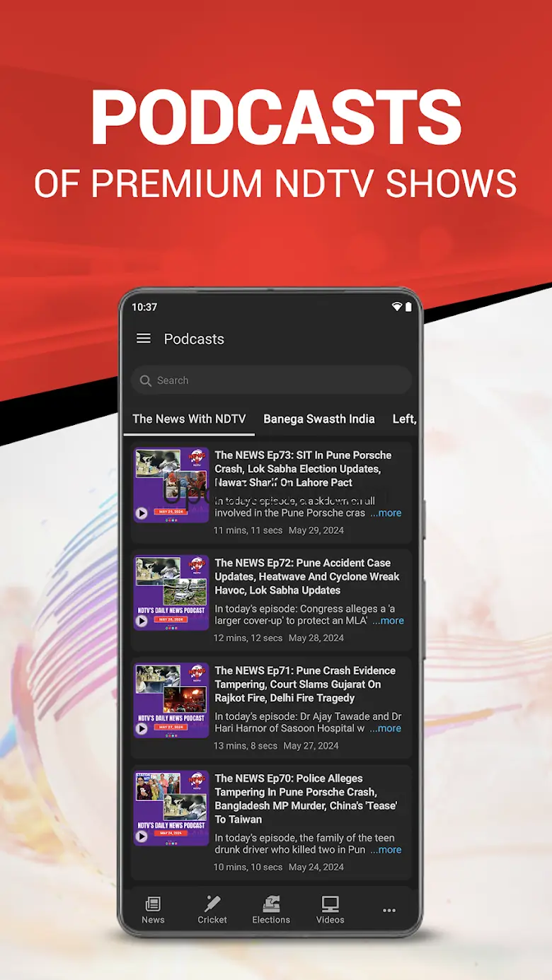The height and width of the screenshot is (980, 552).
Task: Click '13 mins, 8 secs' duration text
Action: (246, 745)
